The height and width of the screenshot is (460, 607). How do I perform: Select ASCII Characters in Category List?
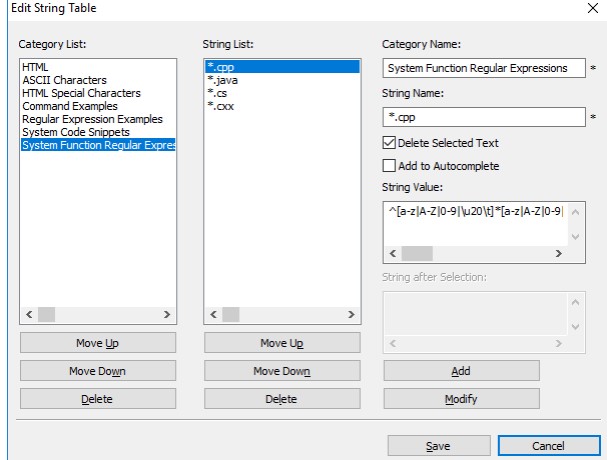(64, 80)
